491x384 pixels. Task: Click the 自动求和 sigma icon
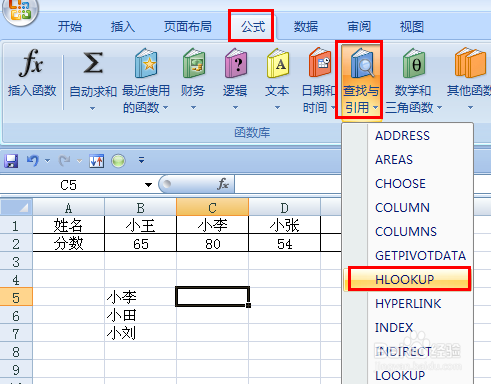(x=93, y=63)
